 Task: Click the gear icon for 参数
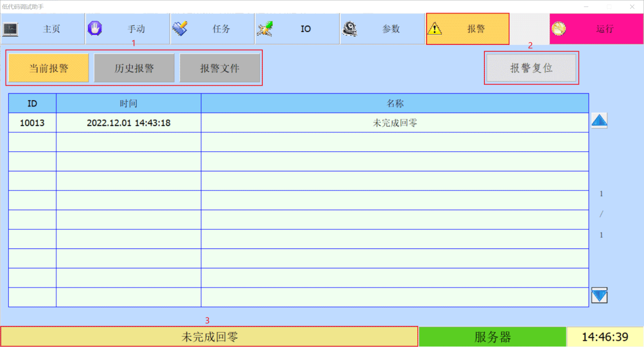click(350, 29)
